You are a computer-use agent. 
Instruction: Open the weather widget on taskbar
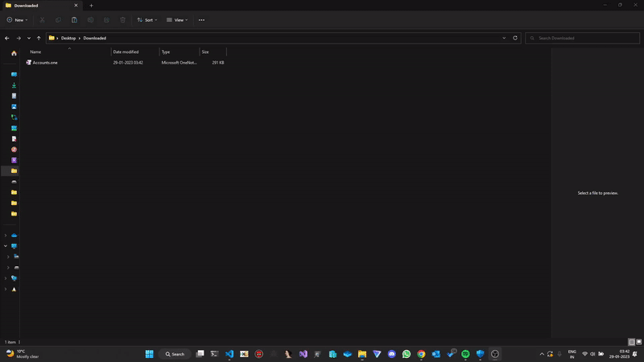coord(23,354)
